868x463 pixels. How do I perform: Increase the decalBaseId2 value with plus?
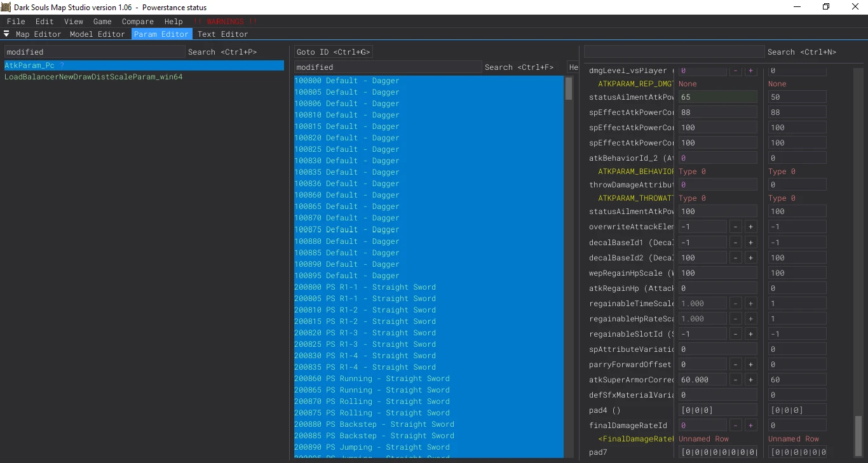coord(750,258)
